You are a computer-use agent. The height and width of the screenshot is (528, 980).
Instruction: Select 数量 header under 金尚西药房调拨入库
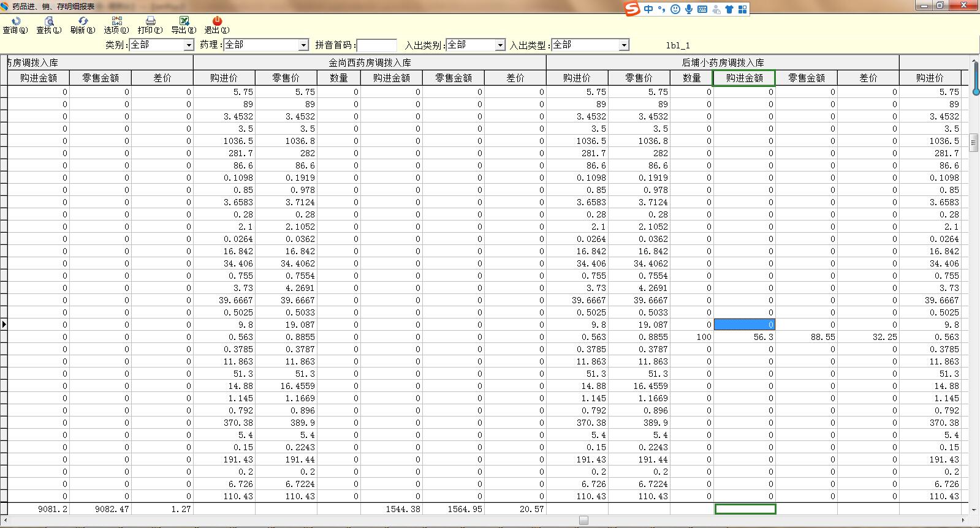[x=338, y=78]
